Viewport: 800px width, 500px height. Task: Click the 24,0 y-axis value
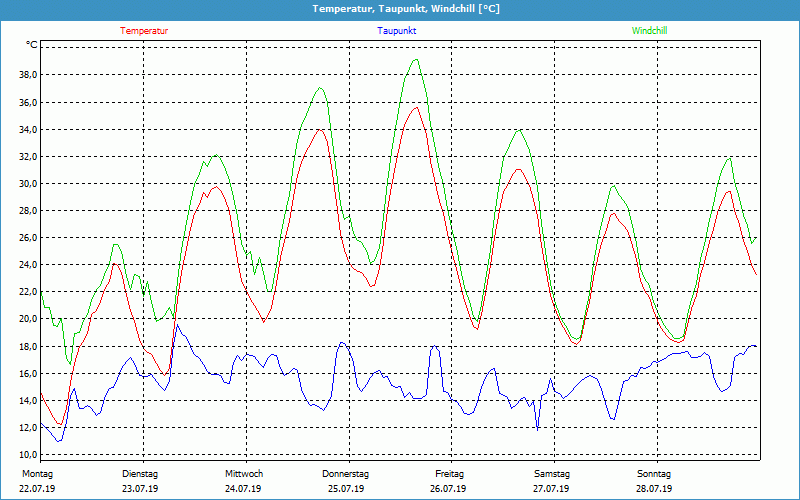28,265
